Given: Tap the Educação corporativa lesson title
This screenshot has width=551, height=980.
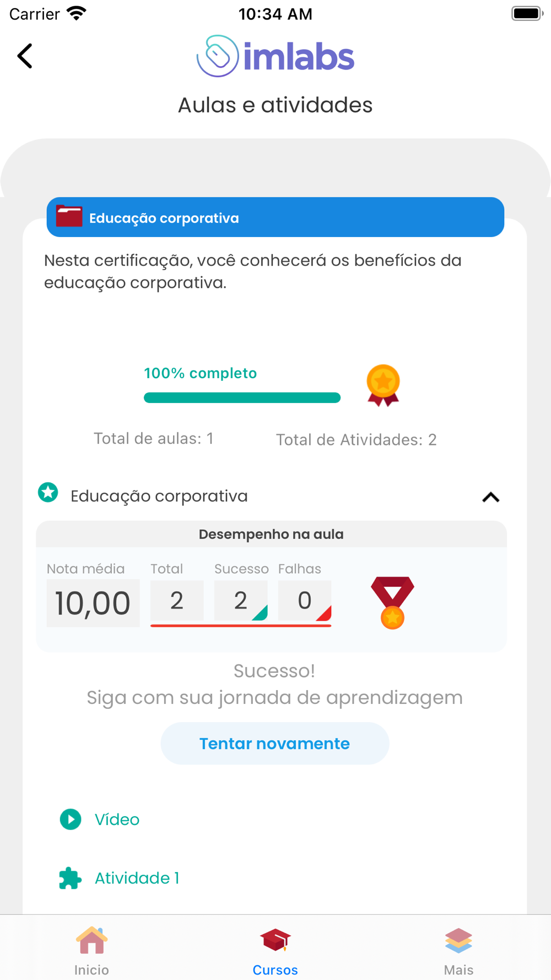Looking at the screenshot, I should pos(159,496).
